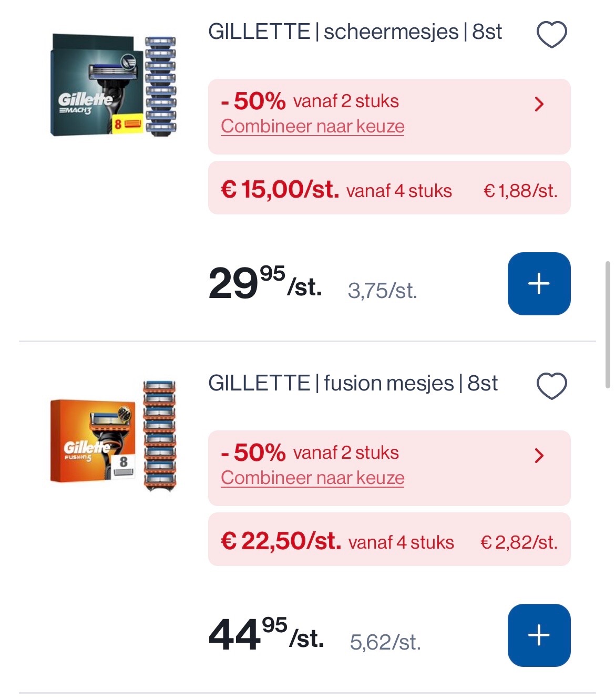Viewport: 615px width, 700px height.
Task: Open the 'GILLETTE | fusion mesjes | 8st' title
Action: (353, 384)
